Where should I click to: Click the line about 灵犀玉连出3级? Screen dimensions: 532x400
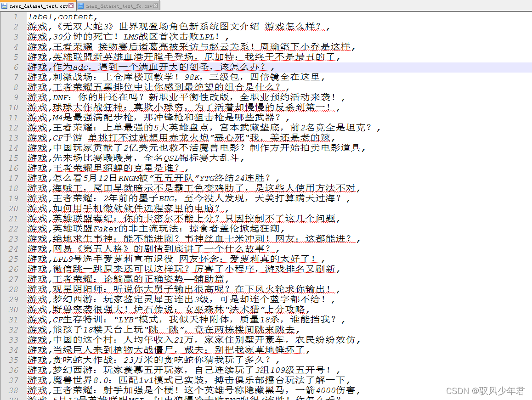181,299
